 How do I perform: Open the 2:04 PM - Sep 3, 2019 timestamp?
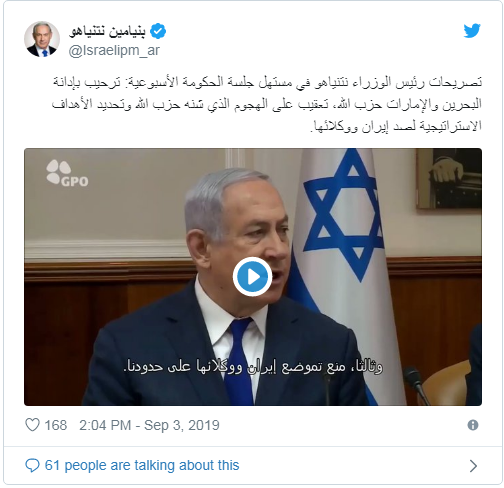[149, 425]
